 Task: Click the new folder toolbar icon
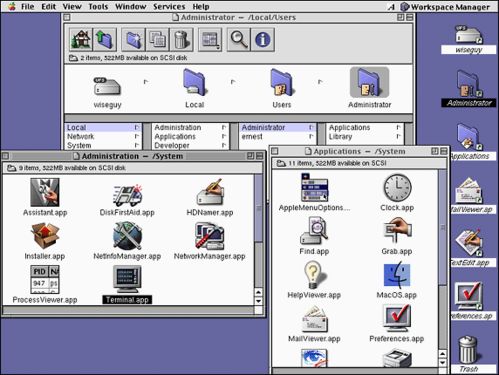[133, 40]
